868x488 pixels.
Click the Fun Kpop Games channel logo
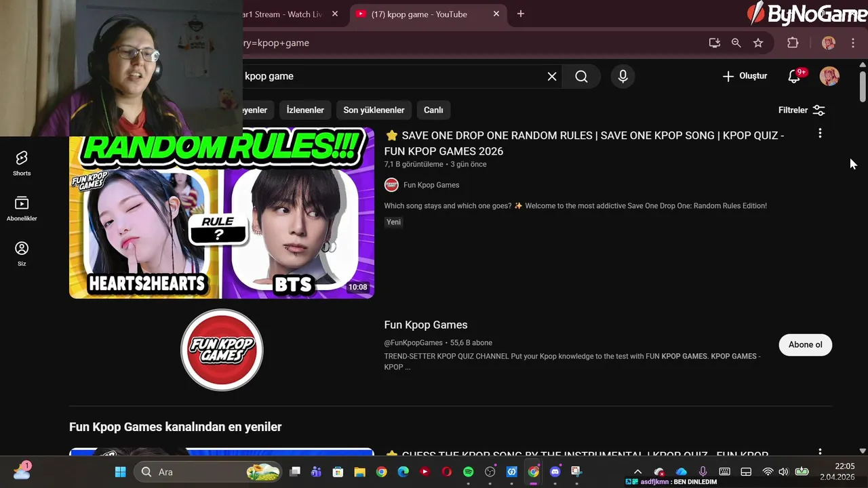pos(222,350)
